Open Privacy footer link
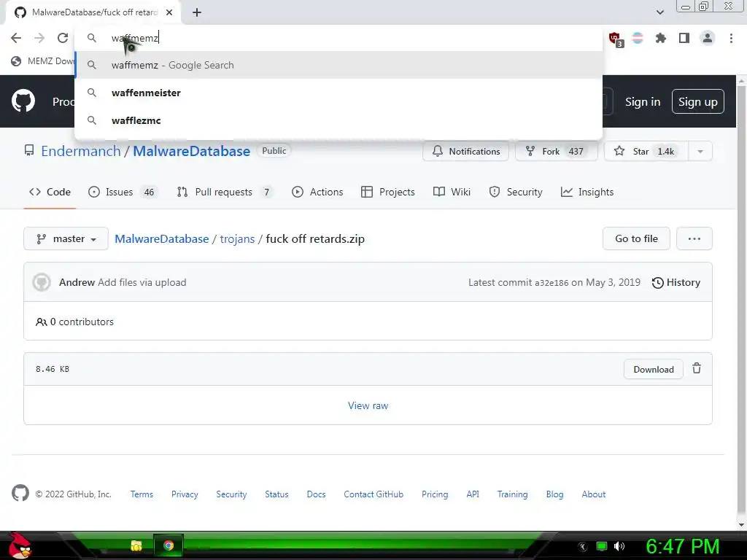Viewport: 747px width, 560px height. [185, 494]
